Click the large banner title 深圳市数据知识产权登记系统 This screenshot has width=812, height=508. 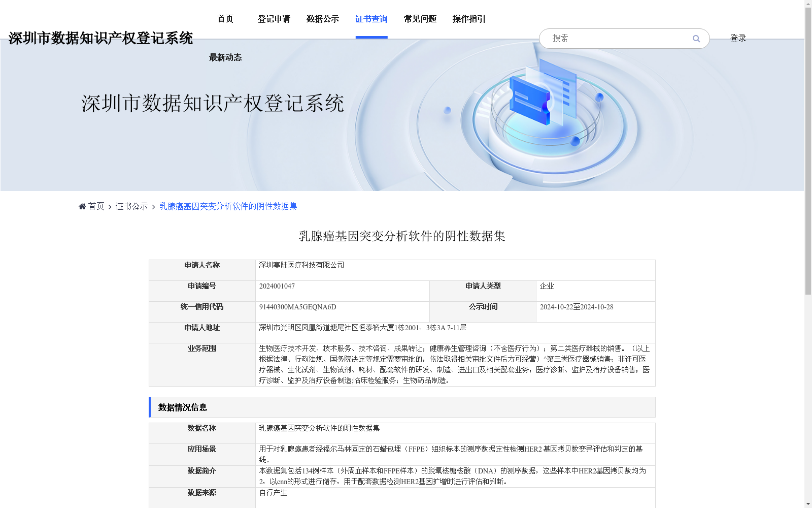click(x=213, y=103)
